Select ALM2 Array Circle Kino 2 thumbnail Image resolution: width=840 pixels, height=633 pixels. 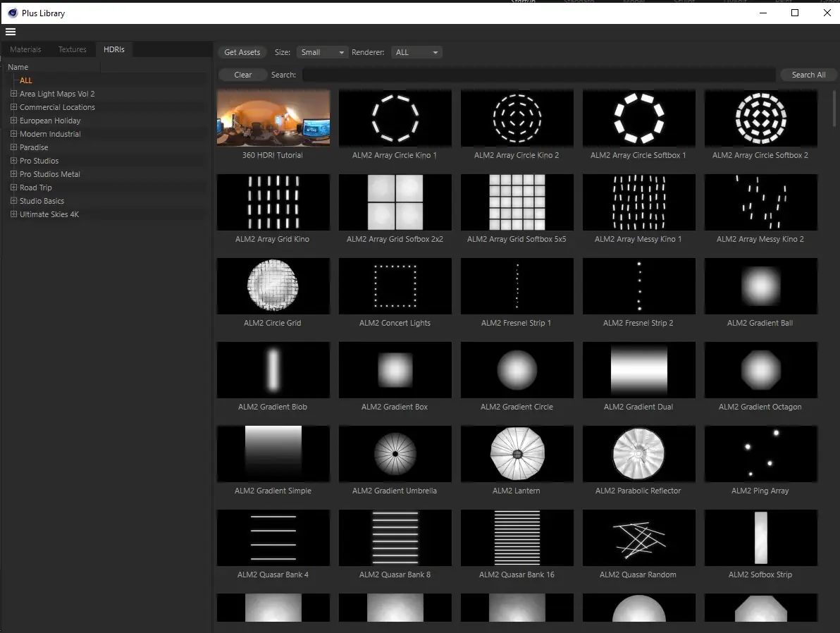coord(517,118)
